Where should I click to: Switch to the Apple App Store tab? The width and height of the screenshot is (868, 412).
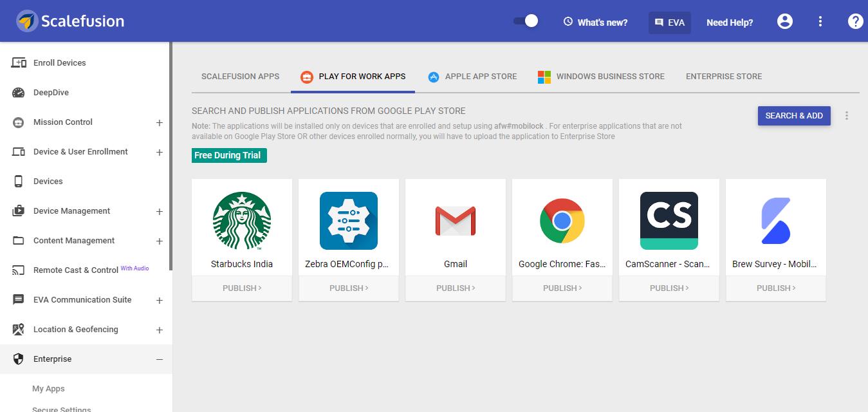(x=473, y=77)
